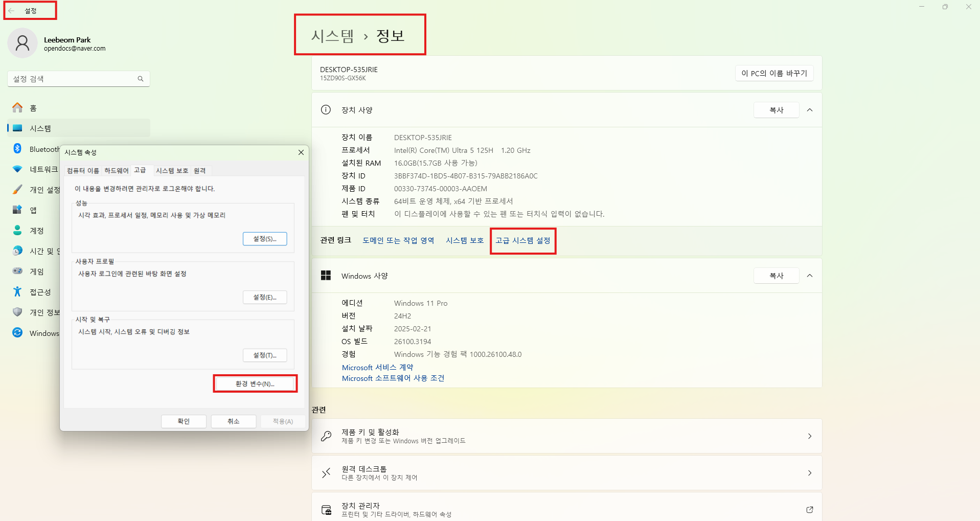Open 제품 키 및 활성화 via its right chevron
This screenshot has width=980, height=521.
(x=810, y=436)
